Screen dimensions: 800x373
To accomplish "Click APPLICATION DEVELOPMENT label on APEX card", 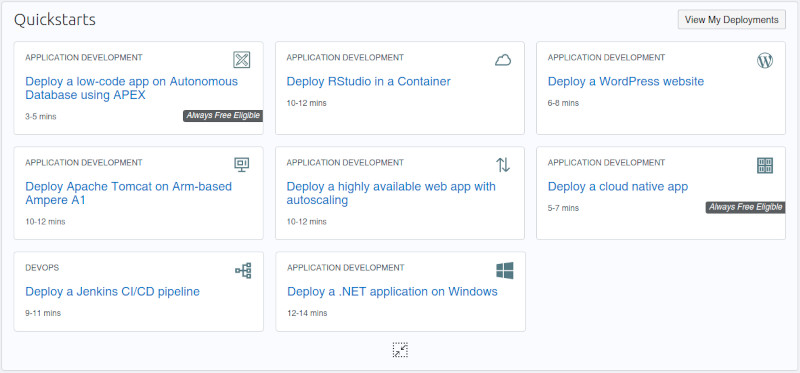I will click(84, 58).
